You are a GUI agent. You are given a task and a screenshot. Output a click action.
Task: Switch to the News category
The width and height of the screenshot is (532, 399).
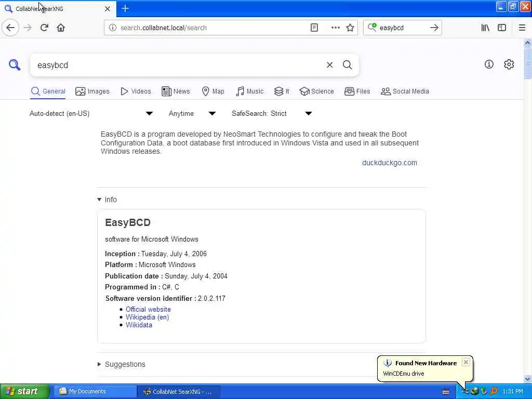[176, 91]
